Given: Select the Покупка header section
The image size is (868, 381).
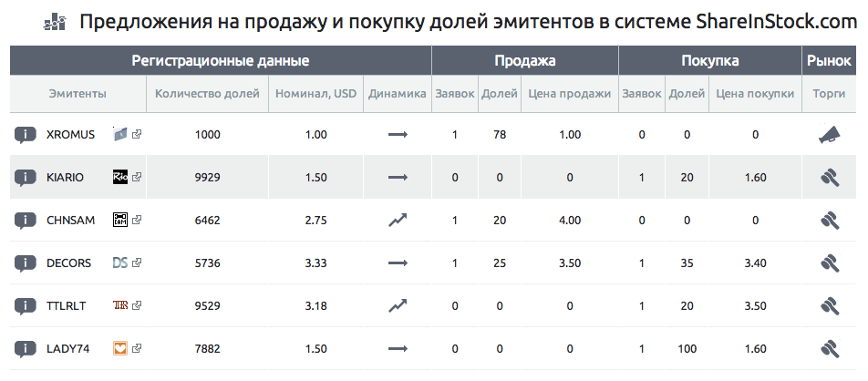Looking at the screenshot, I should [x=710, y=60].
